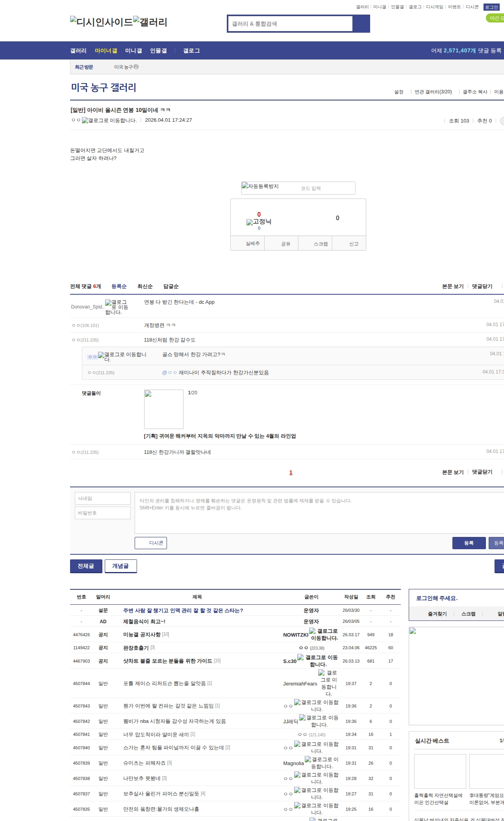
Task: Click into the 닉네임 input field
Action: click(103, 498)
